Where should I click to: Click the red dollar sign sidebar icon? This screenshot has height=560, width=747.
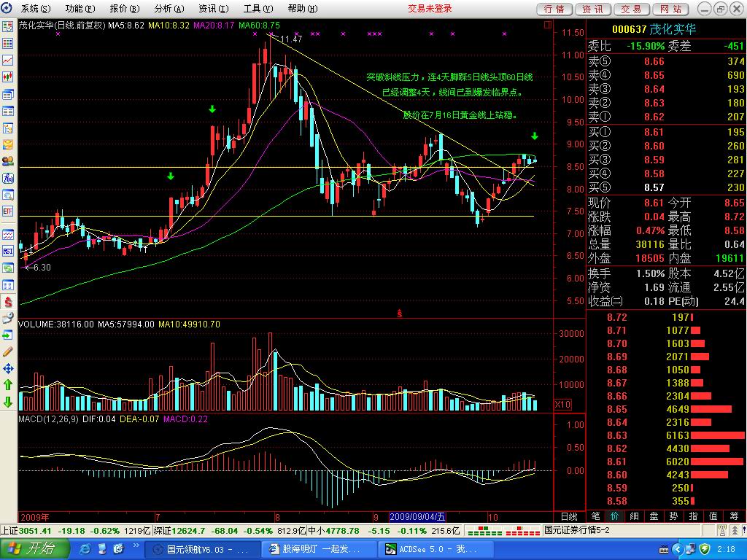click(8, 301)
